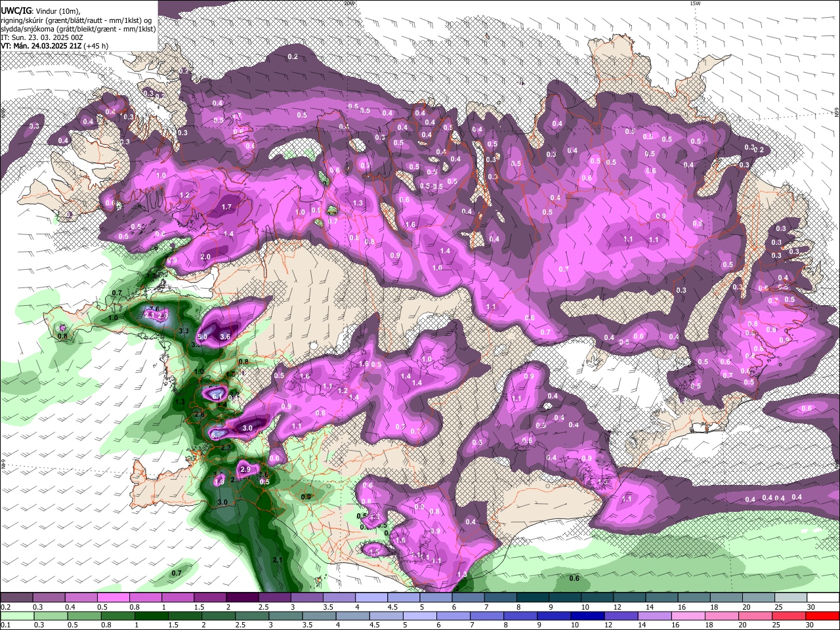Viewport: 840px width, 630px height.
Task: Select the '2.0' precipitation value on the map
Action: 205,257
